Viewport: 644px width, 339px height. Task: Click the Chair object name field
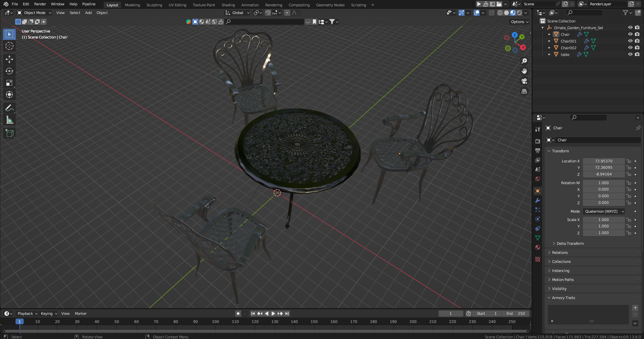click(x=598, y=140)
